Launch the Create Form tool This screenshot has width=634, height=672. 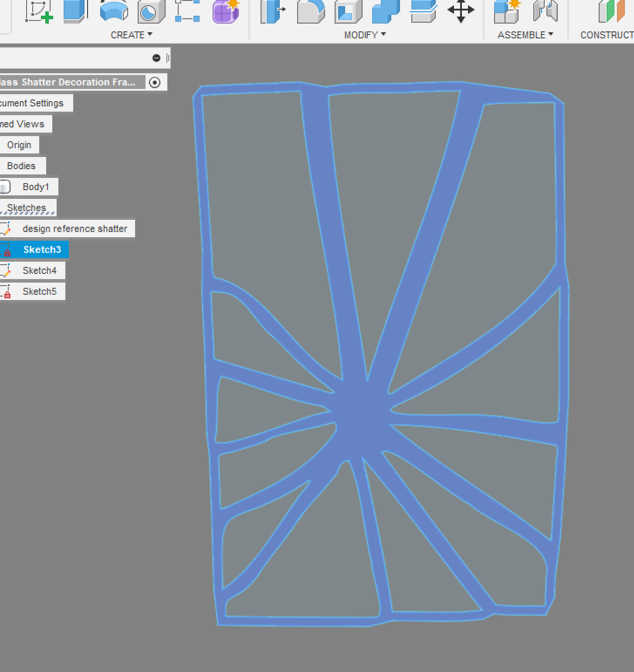tap(225, 12)
